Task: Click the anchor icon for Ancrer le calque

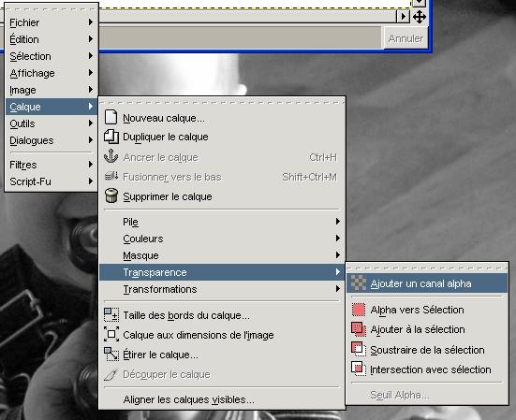Action: coord(111,156)
